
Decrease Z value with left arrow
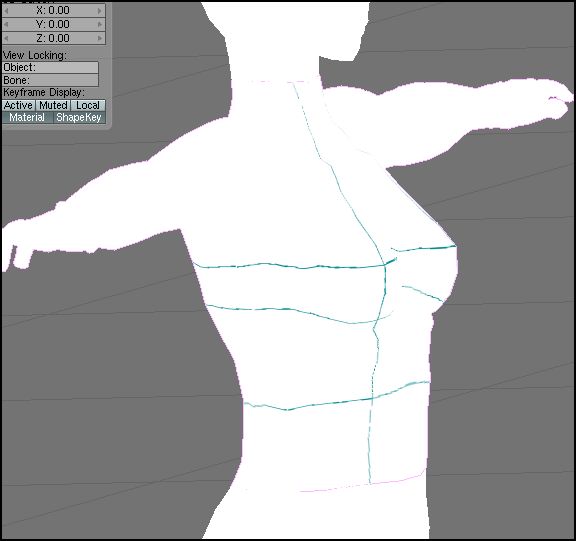click(x=6, y=38)
